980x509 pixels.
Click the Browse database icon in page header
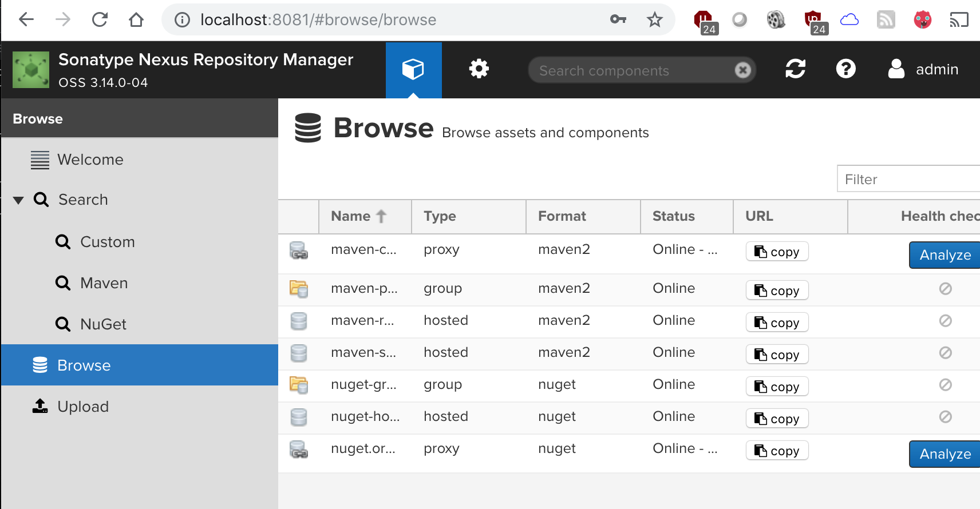tap(308, 128)
